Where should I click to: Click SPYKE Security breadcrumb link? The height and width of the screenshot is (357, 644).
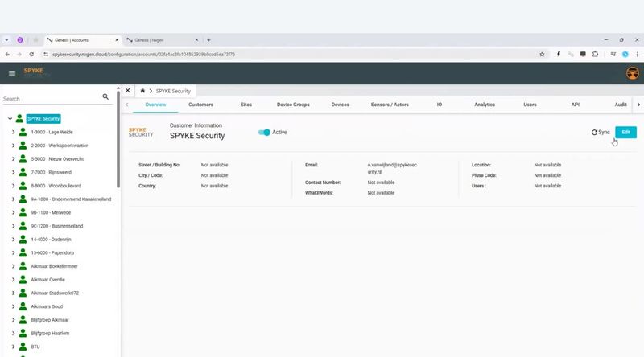pos(173,91)
